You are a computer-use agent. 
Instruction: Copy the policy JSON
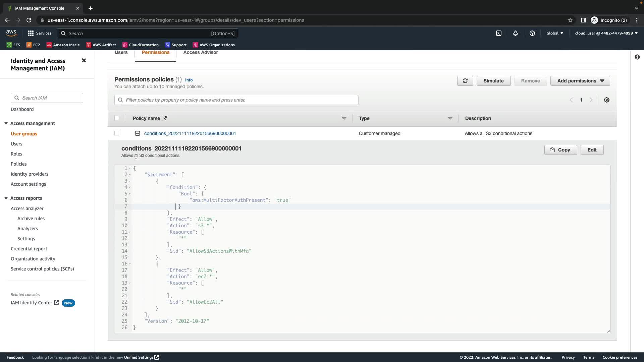click(x=560, y=150)
